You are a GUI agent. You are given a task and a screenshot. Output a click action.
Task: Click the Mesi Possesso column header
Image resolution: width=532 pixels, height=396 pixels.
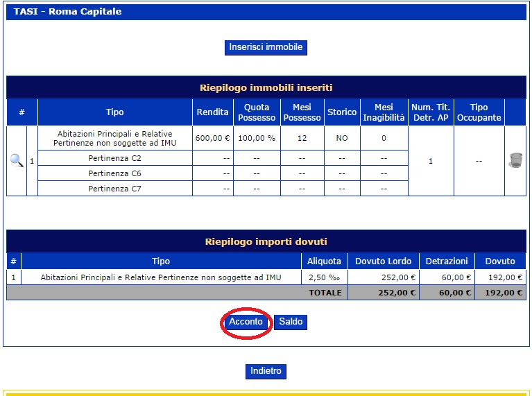click(302, 112)
